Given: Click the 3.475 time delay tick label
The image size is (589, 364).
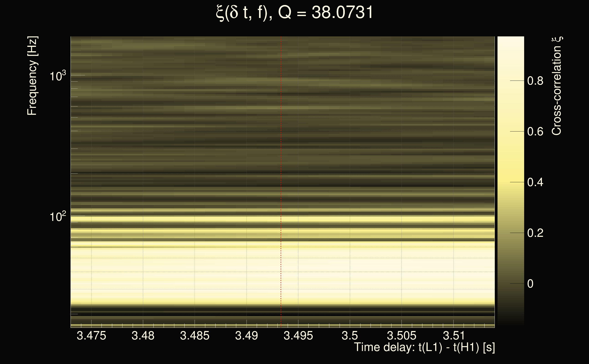Looking at the screenshot, I should click(x=91, y=336).
